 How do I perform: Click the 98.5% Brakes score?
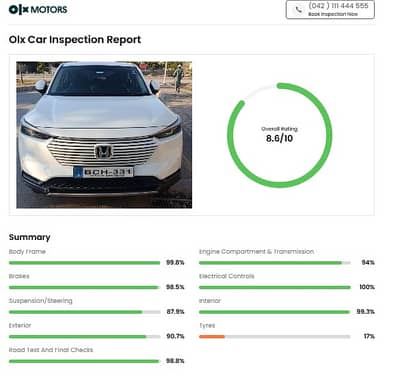[175, 287]
